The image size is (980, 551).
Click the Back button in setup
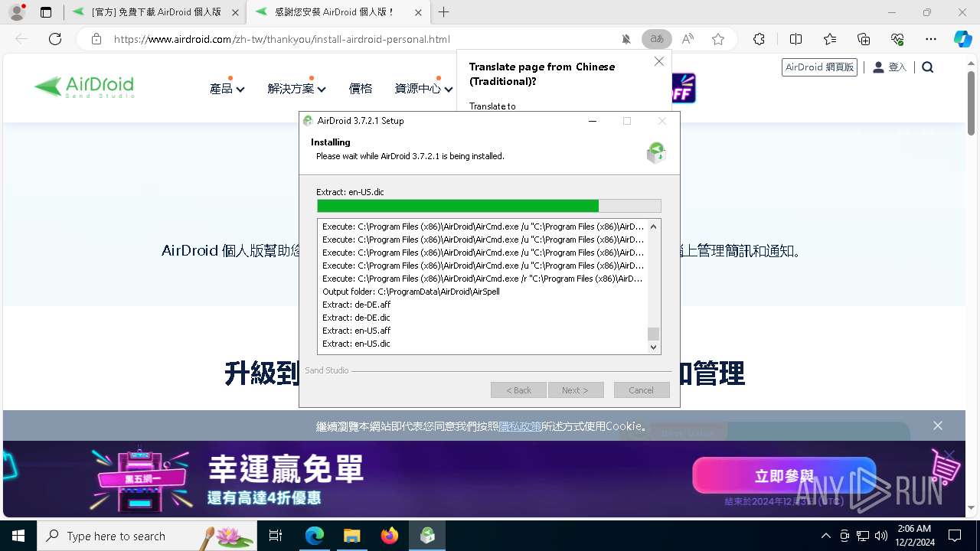point(518,390)
